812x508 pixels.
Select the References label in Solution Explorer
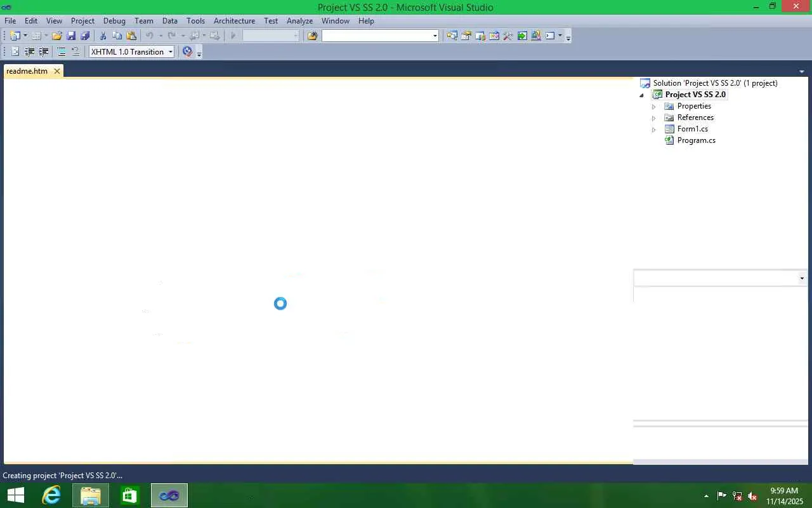pos(695,117)
